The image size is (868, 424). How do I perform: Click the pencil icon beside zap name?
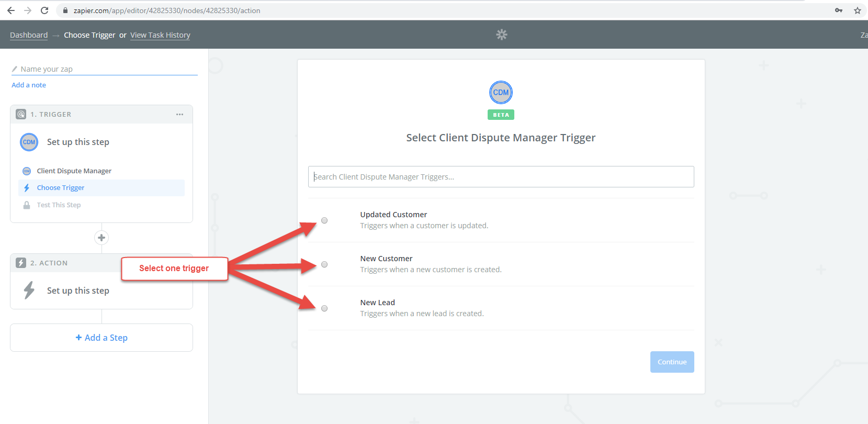(x=15, y=69)
